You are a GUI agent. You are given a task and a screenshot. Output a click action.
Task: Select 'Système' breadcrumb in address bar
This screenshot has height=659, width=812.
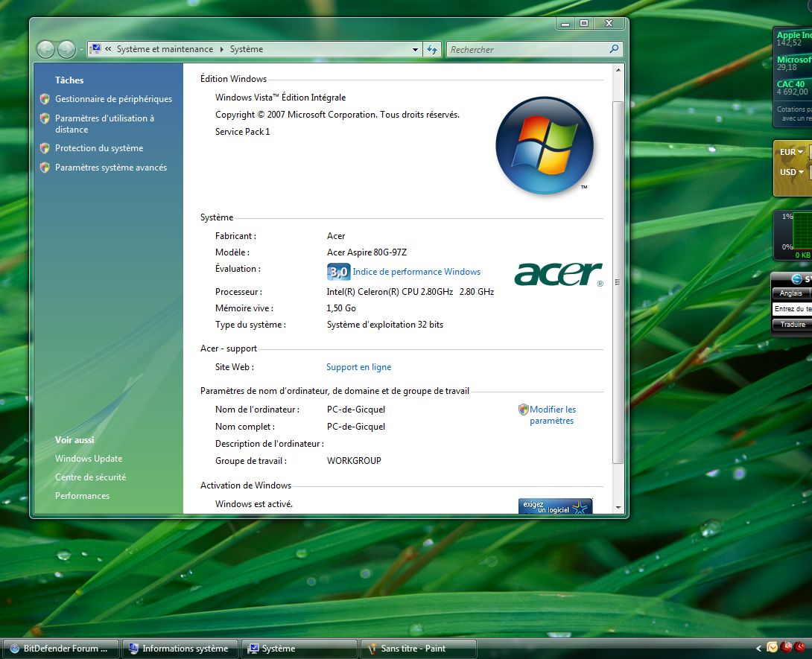click(247, 49)
